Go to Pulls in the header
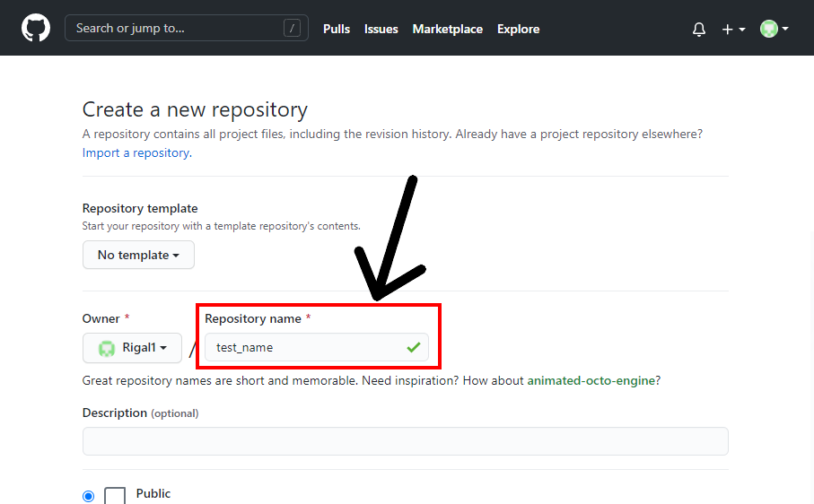814x504 pixels. coord(337,29)
